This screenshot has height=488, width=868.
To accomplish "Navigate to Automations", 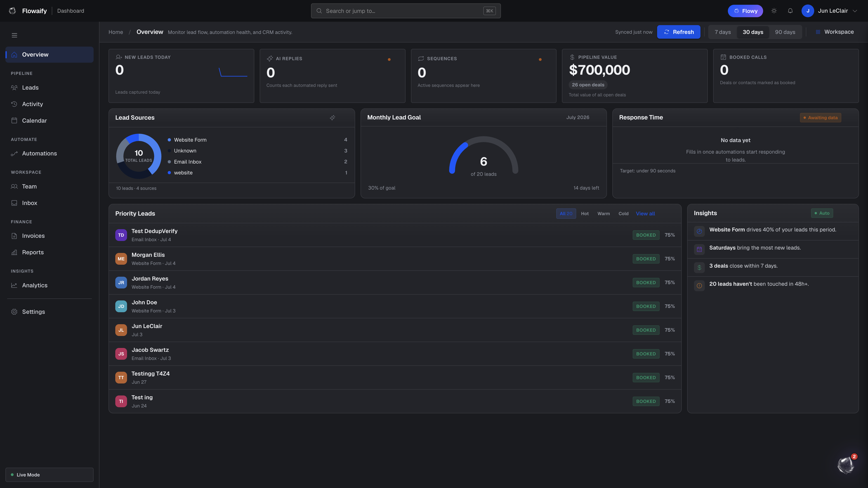I will (x=50, y=153).
